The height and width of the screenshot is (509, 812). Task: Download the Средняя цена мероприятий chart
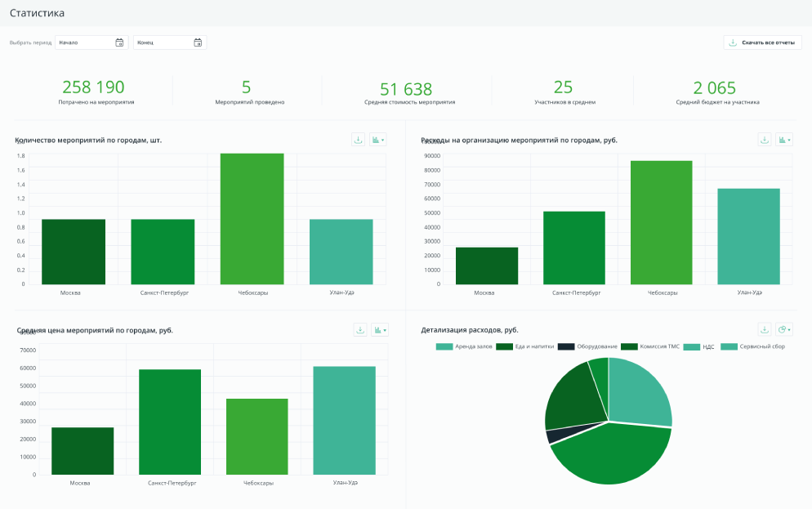coord(359,330)
